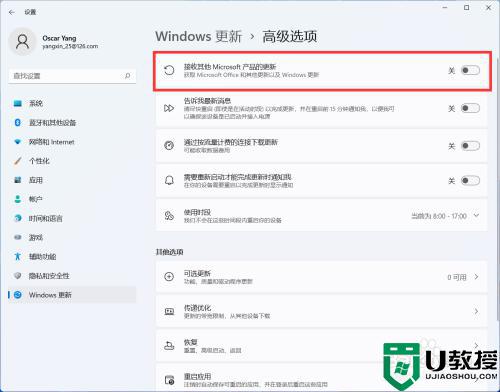
Task: Maximize the 设置 window
Action: [x=467, y=7]
